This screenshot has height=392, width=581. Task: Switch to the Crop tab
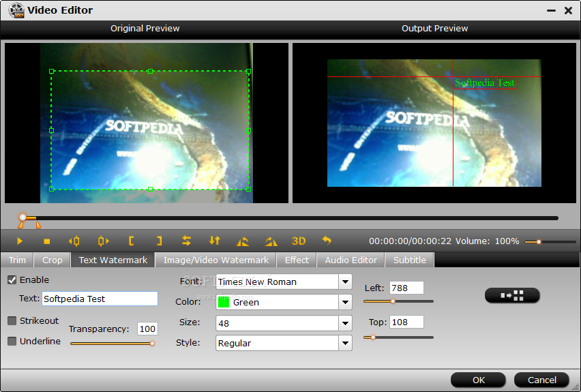click(53, 260)
